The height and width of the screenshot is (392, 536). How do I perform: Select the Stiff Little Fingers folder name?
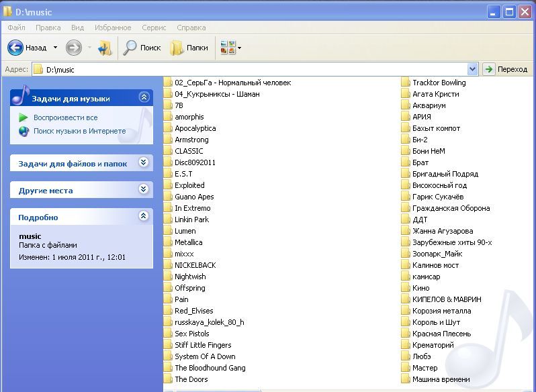tap(203, 345)
